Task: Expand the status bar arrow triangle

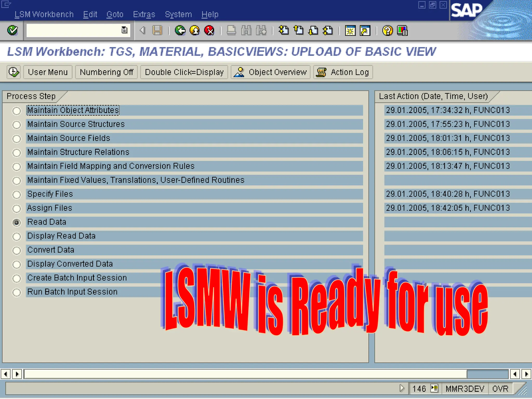Action: pos(402,388)
